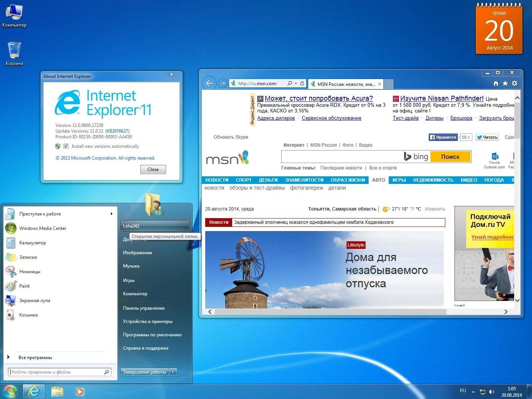Open НОВОСТИ tab on MSN navigation
This screenshot has height=399, width=532.
point(217,180)
